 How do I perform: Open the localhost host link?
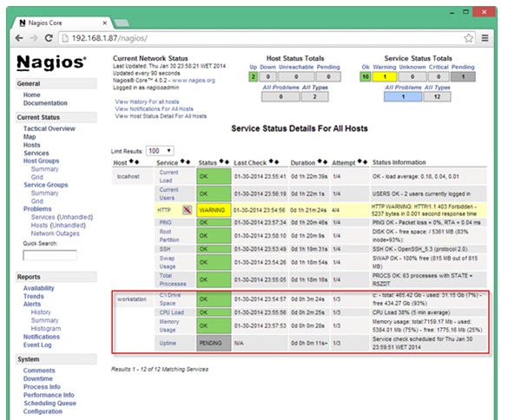128,177
